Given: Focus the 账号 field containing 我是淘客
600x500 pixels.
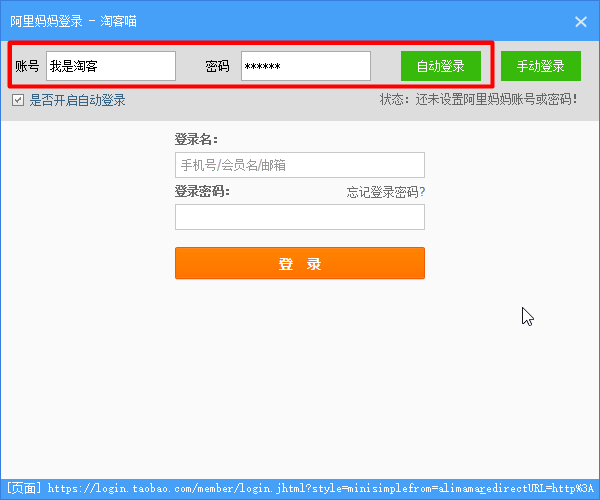Looking at the screenshot, I should click(x=111, y=66).
